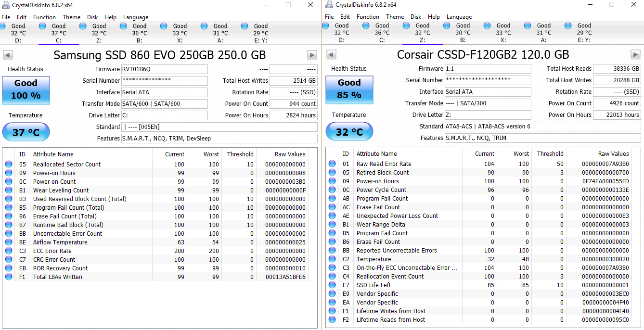This screenshot has width=644, height=330.
Task: Select drive E: Y: orb in left window
Action: 245,26
